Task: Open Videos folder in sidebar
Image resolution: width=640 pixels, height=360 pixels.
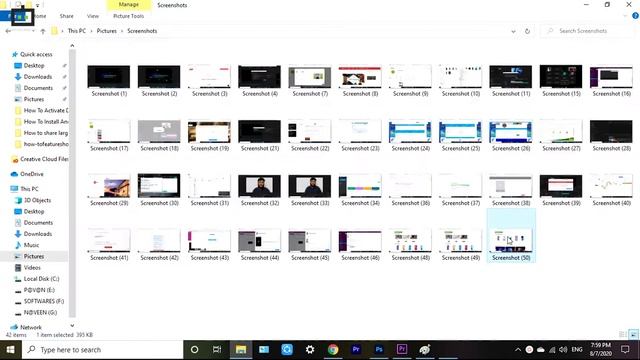Action: [x=32, y=267]
